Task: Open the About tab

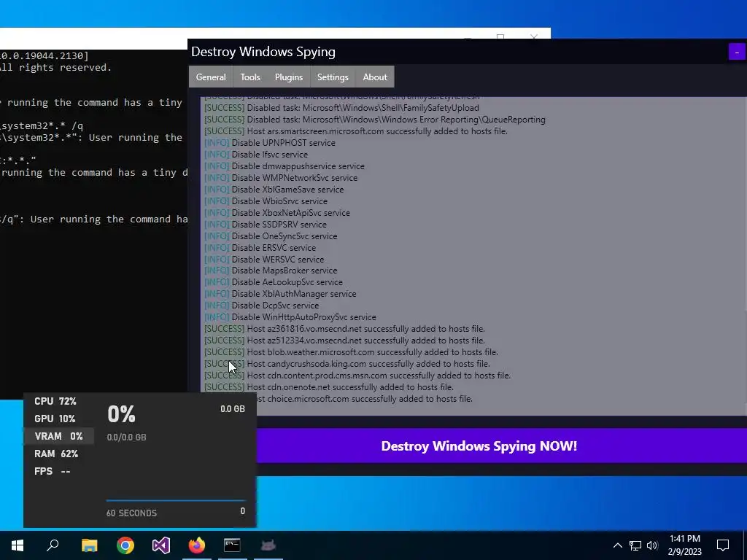Action: click(x=375, y=77)
